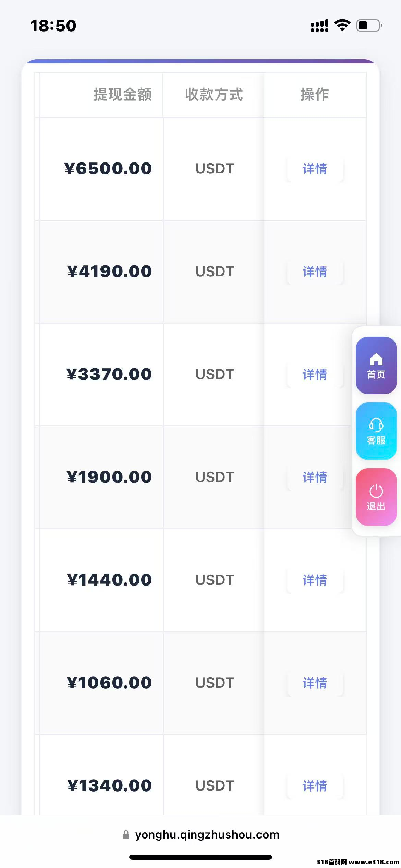
Task: Tap the cellular signal bars icon
Action: (x=319, y=25)
